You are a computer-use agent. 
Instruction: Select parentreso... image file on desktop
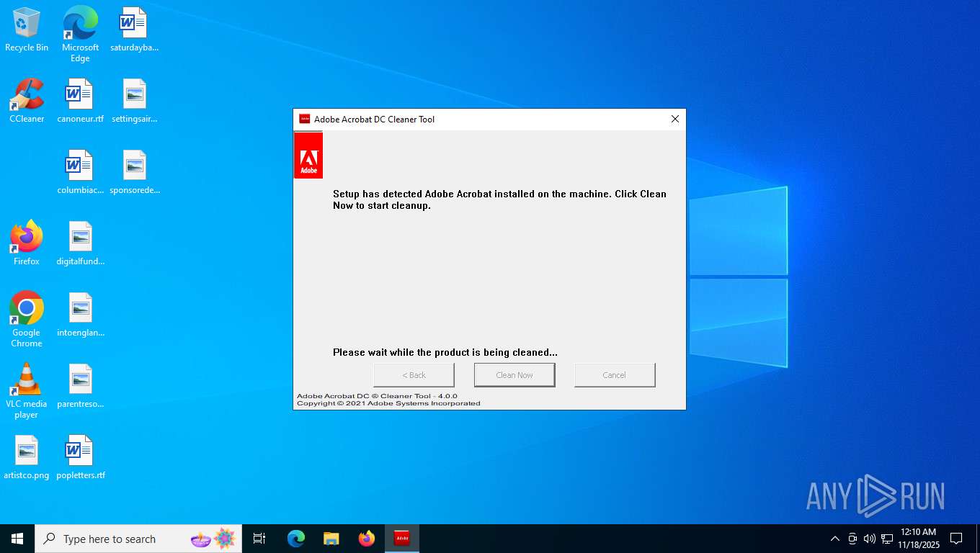click(80, 387)
